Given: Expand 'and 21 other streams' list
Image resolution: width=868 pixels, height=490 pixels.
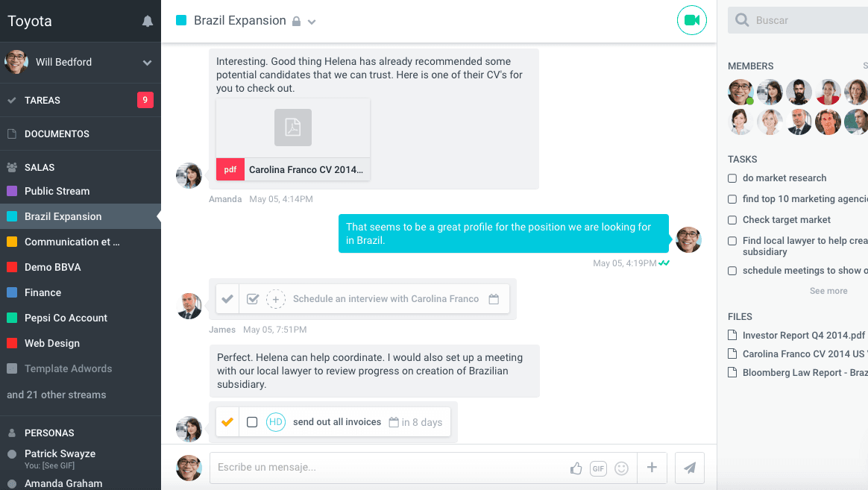Looking at the screenshot, I should (57, 395).
